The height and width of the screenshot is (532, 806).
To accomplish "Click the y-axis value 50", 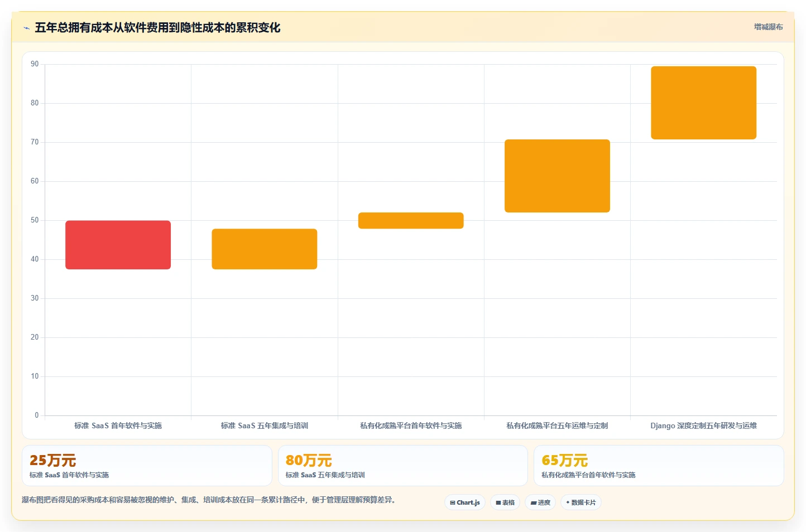I will 35,220.
